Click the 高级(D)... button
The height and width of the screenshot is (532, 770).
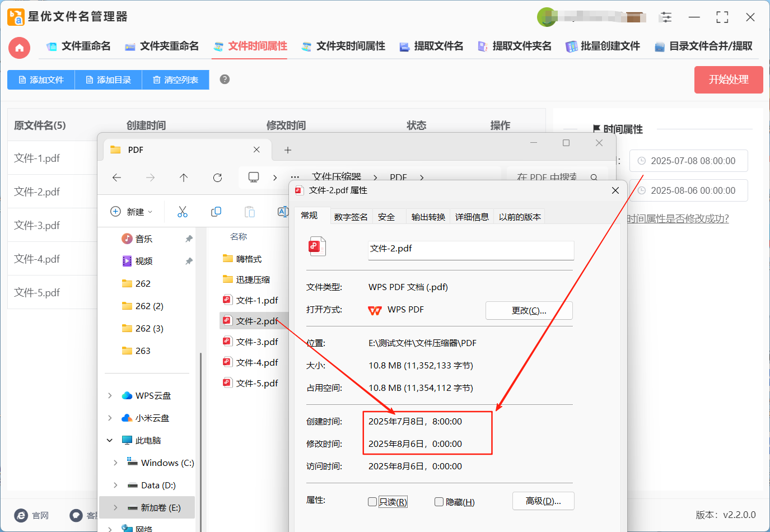pyautogui.click(x=543, y=501)
